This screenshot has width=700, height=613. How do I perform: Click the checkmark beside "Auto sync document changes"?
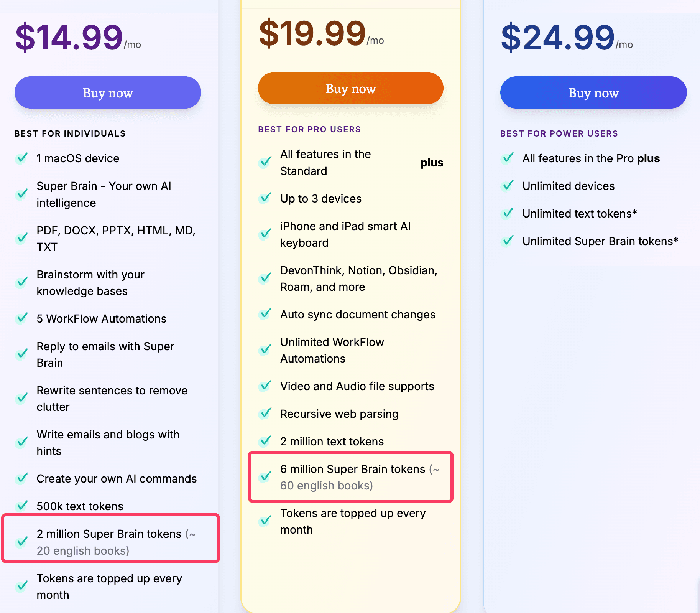[x=265, y=314]
